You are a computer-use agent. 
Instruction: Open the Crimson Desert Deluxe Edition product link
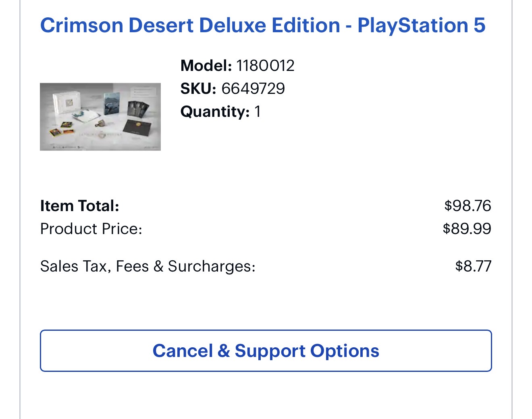262,25
